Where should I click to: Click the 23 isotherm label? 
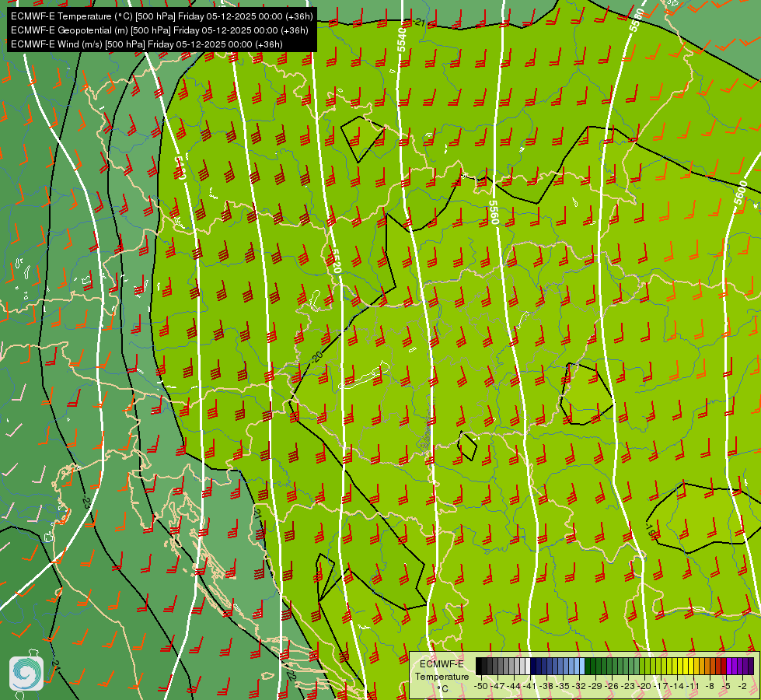pos(86,502)
